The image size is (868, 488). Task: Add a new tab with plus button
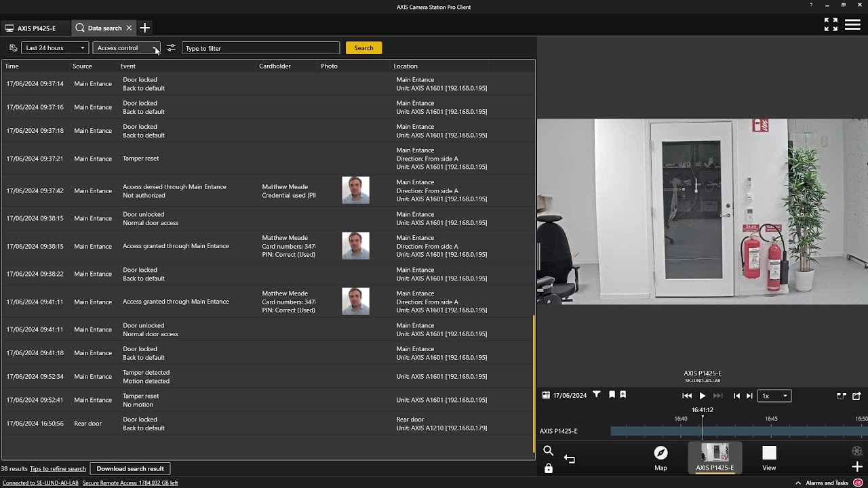(x=144, y=28)
